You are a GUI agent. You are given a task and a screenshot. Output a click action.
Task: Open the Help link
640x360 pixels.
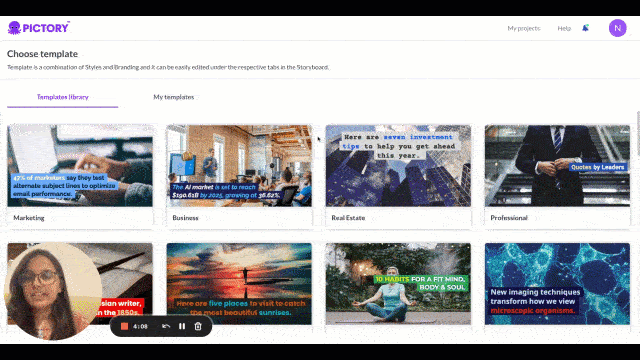click(x=564, y=28)
